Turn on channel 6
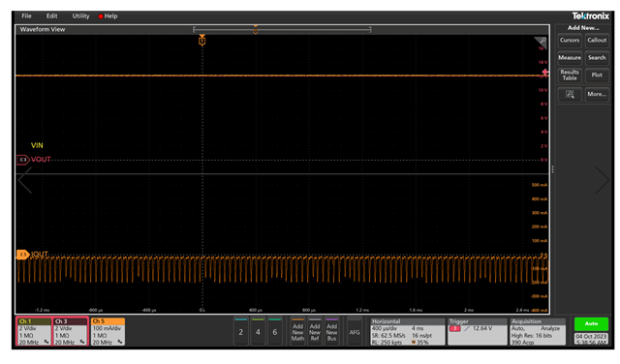This screenshot has height=364, width=620. click(x=275, y=331)
